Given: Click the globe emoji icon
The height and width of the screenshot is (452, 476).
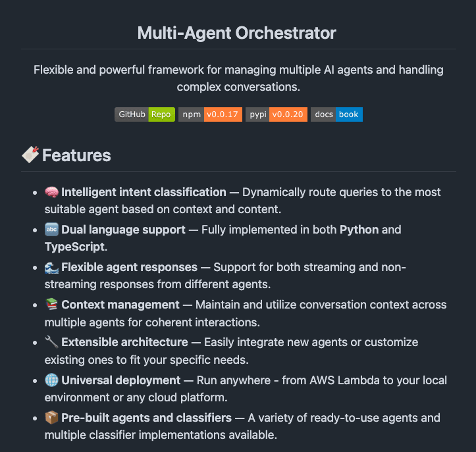Looking at the screenshot, I should point(51,380).
